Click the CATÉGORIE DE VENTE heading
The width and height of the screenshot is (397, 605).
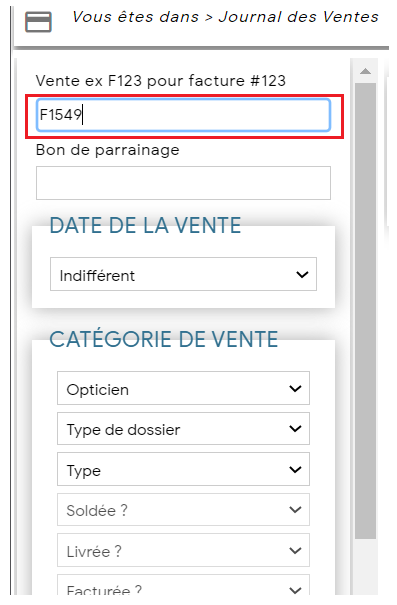pyautogui.click(x=164, y=339)
